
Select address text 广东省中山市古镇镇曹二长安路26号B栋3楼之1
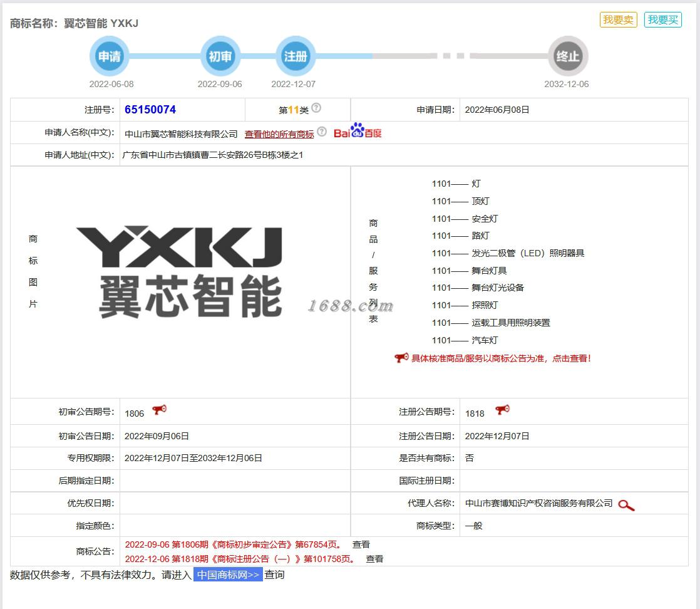coord(212,155)
